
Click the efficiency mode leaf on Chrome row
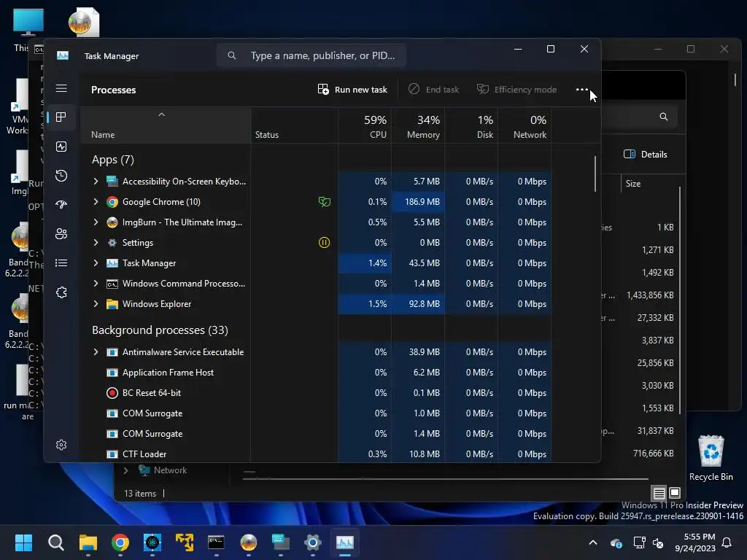(325, 202)
